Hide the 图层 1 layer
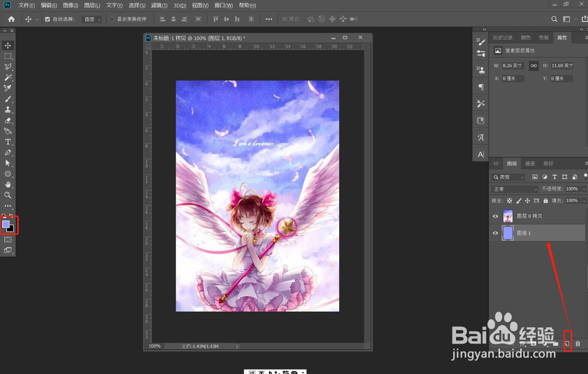This screenshot has height=374, width=588. point(495,233)
